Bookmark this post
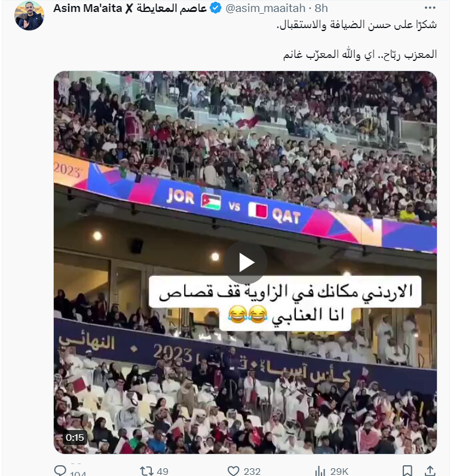This screenshot has width=450, height=476. click(x=407, y=471)
